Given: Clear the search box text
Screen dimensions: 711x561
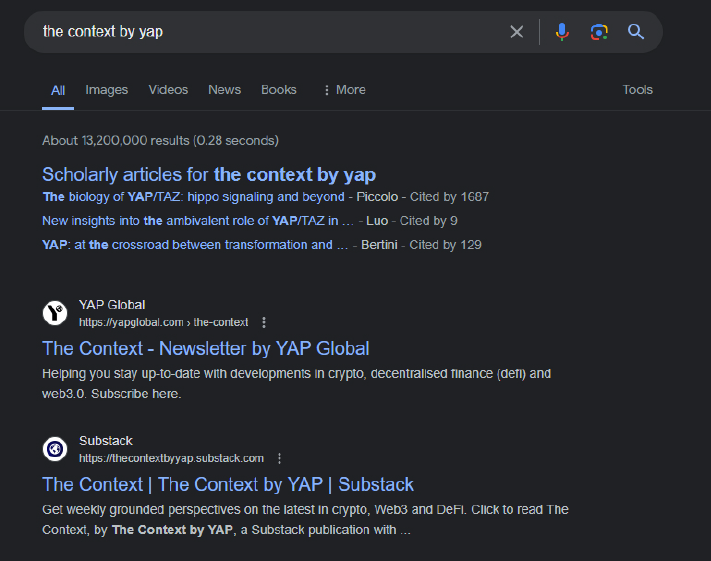Looking at the screenshot, I should coord(516,32).
